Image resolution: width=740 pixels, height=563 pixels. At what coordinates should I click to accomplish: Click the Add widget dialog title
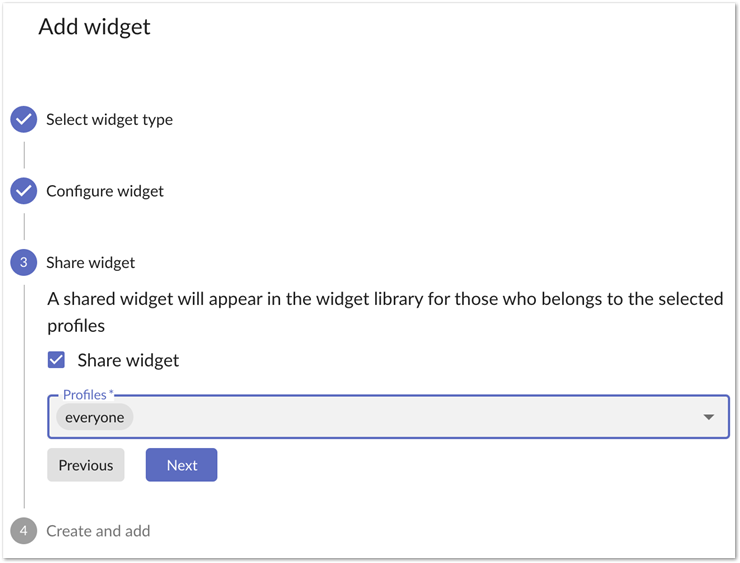94,26
